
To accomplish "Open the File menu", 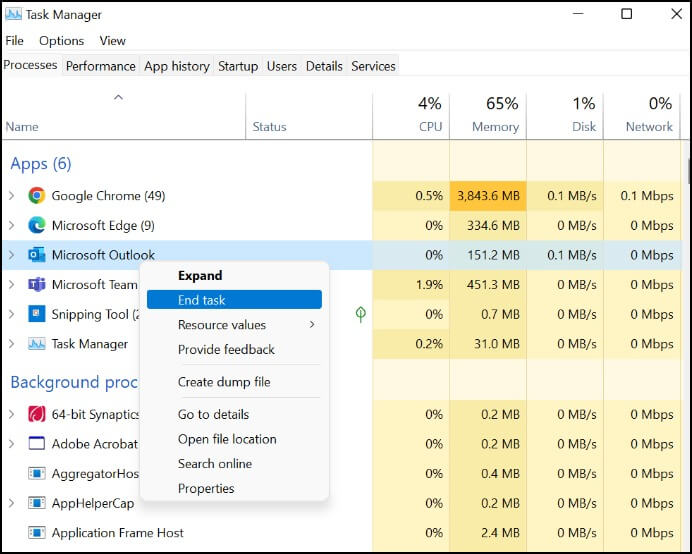I will (x=15, y=41).
